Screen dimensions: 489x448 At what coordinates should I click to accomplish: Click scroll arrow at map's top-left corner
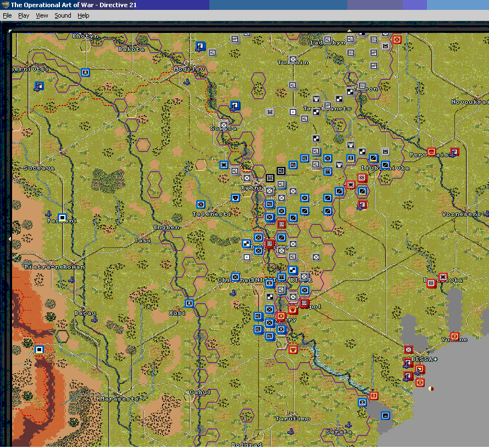10,31
